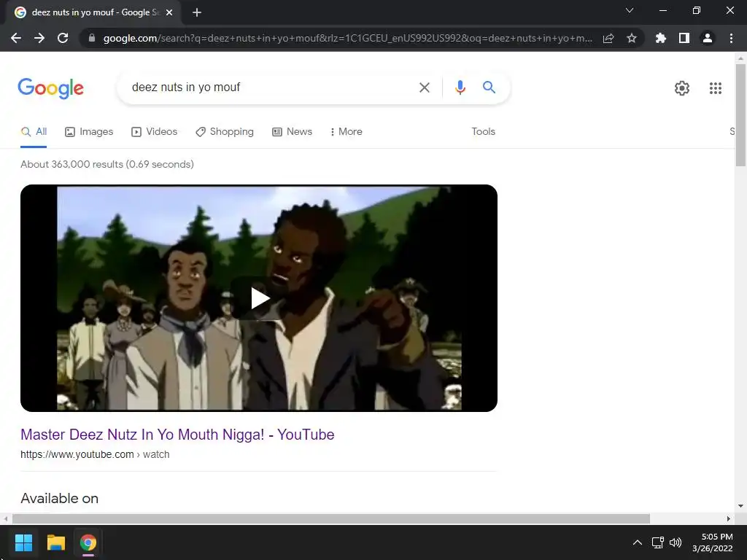Open the search Tools button
Viewport: 747px width, 560px height.
(x=483, y=132)
